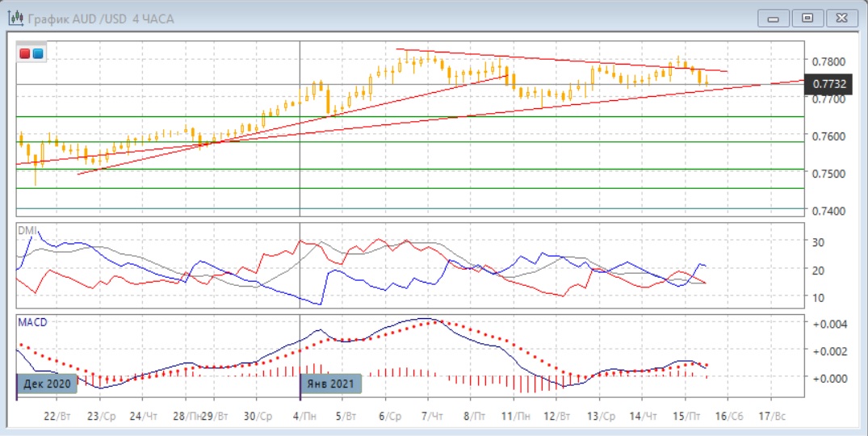Click the График AUD/USD 4 ЧАСА title
The height and width of the screenshot is (436, 868).
102,18
